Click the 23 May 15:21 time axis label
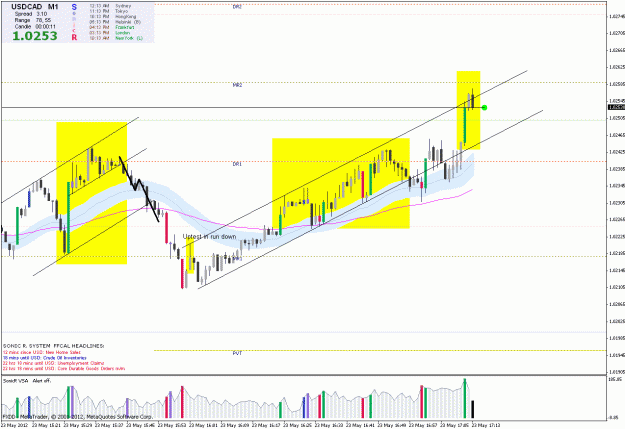 [46, 425]
